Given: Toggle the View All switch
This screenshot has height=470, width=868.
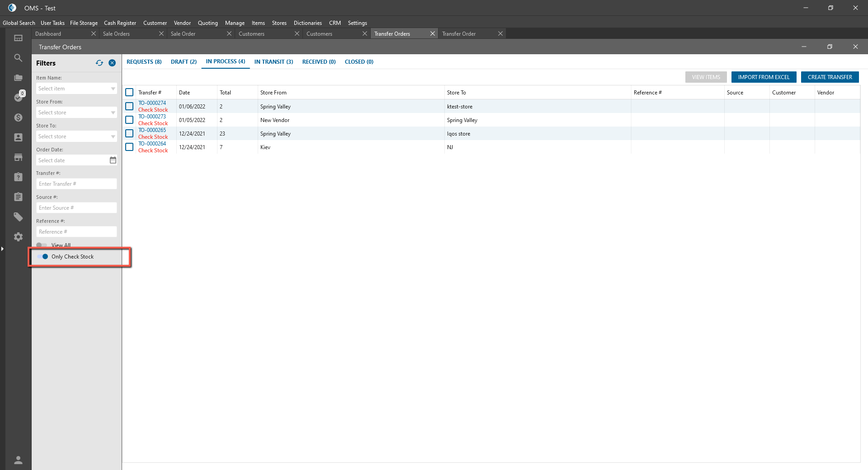Looking at the screenshot, I should pos(42,245).
